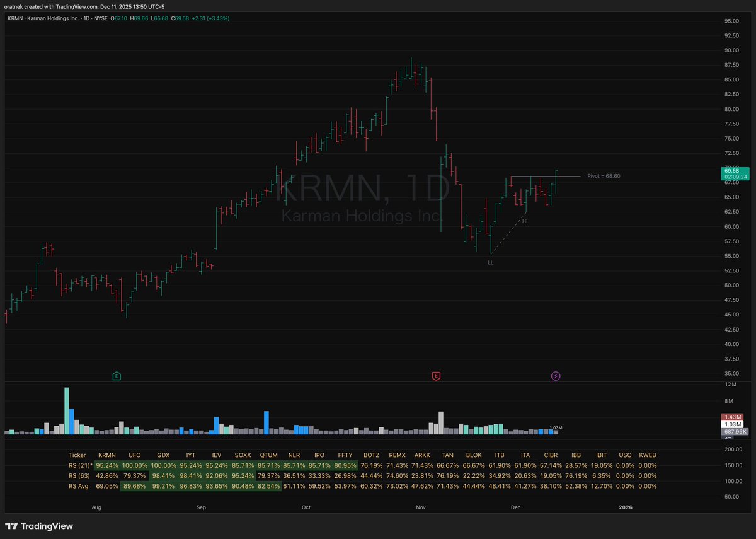Click the Oct label on time axis
Viewport: 756px width, 539px height.
(306, 507)
